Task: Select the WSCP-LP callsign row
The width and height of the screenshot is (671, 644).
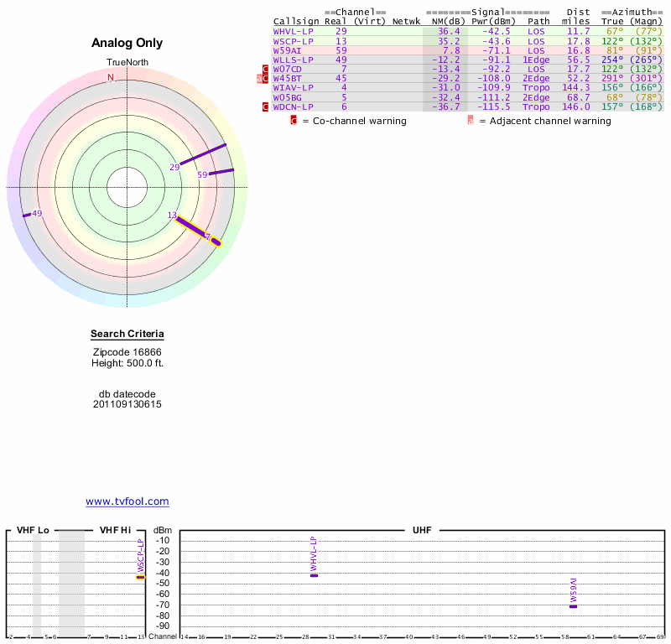Action: (293, 41)
